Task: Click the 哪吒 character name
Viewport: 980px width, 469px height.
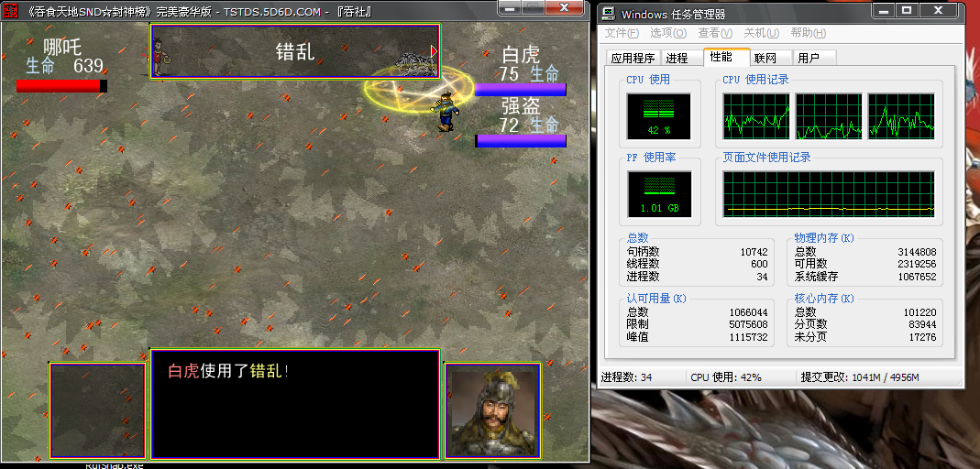Action: [x=61, y=47]
